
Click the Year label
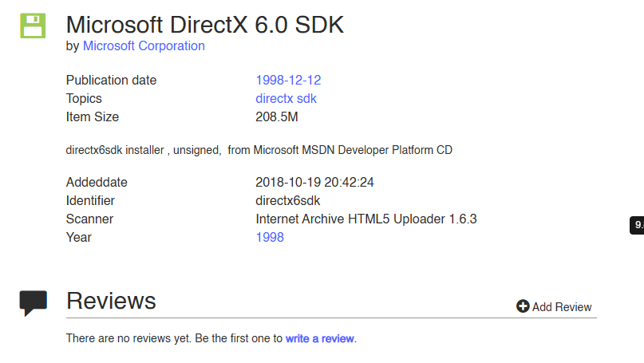(79, 237)
